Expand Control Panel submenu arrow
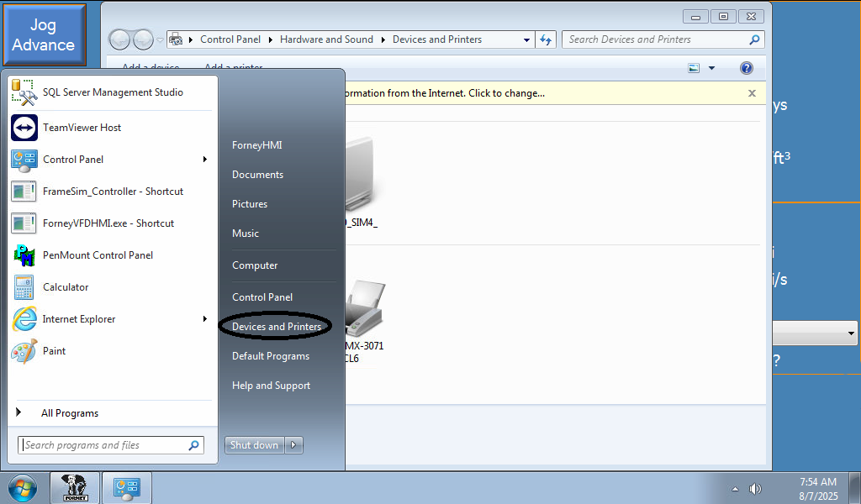This screenshot has height=504, width=861. [x=205, y=160]
